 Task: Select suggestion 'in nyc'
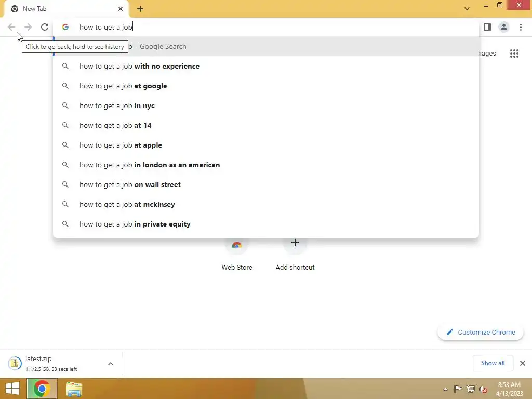(266, 105)
